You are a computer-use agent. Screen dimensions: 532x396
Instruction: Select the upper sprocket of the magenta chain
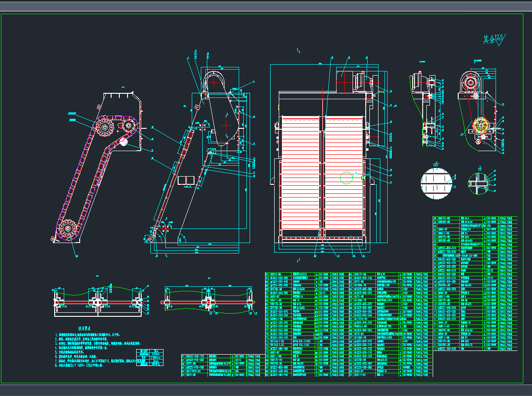click(105, 127)
